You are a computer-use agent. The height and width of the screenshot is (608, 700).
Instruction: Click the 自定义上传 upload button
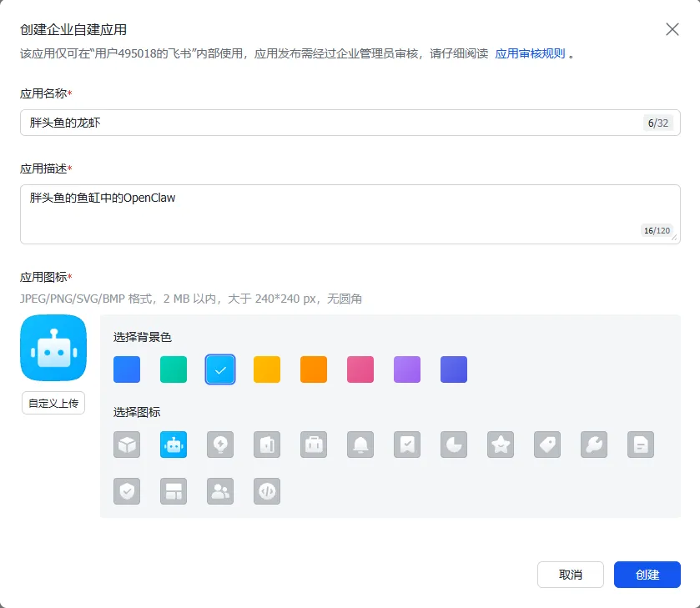(53, 403)
